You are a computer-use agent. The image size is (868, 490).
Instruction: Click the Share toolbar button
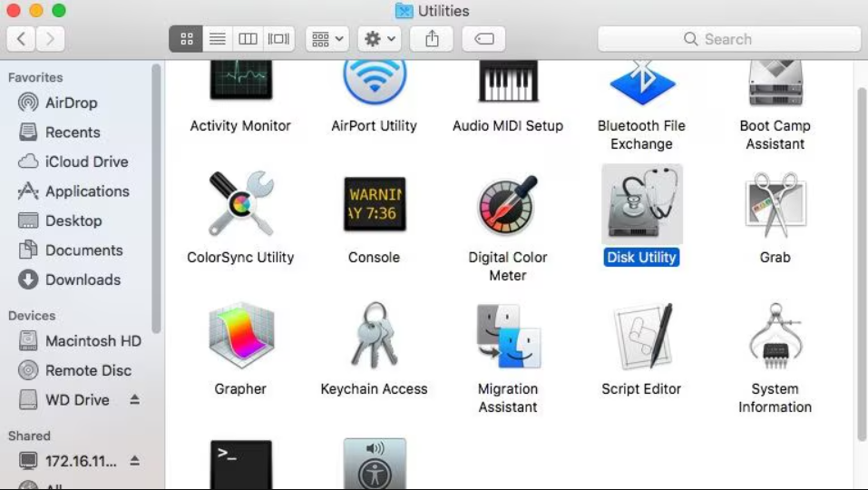pos(432,39)
